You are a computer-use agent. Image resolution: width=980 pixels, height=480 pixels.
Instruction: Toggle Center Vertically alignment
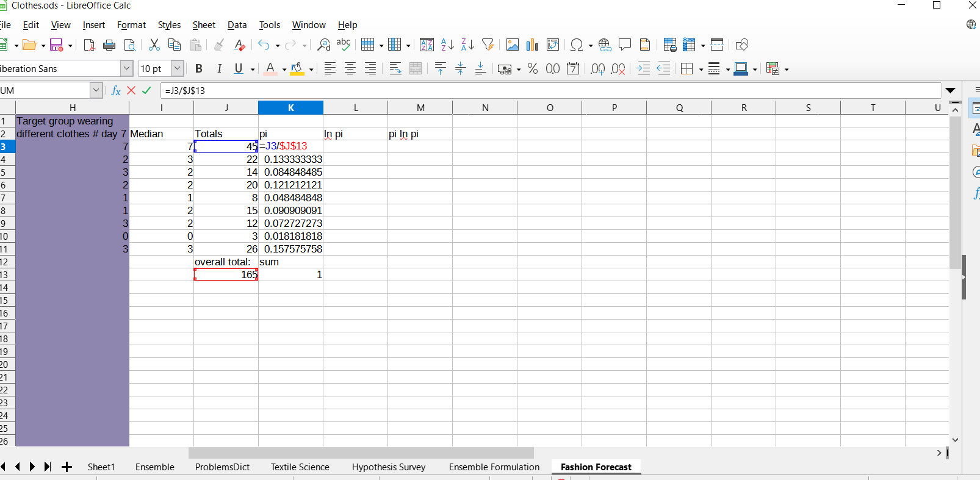[x=461, y=69]
